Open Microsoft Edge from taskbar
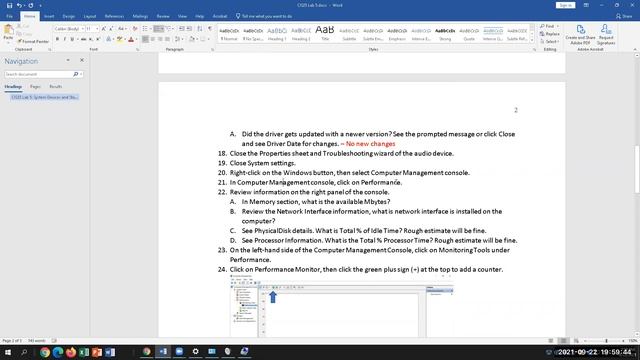 [x=58, y=352]
